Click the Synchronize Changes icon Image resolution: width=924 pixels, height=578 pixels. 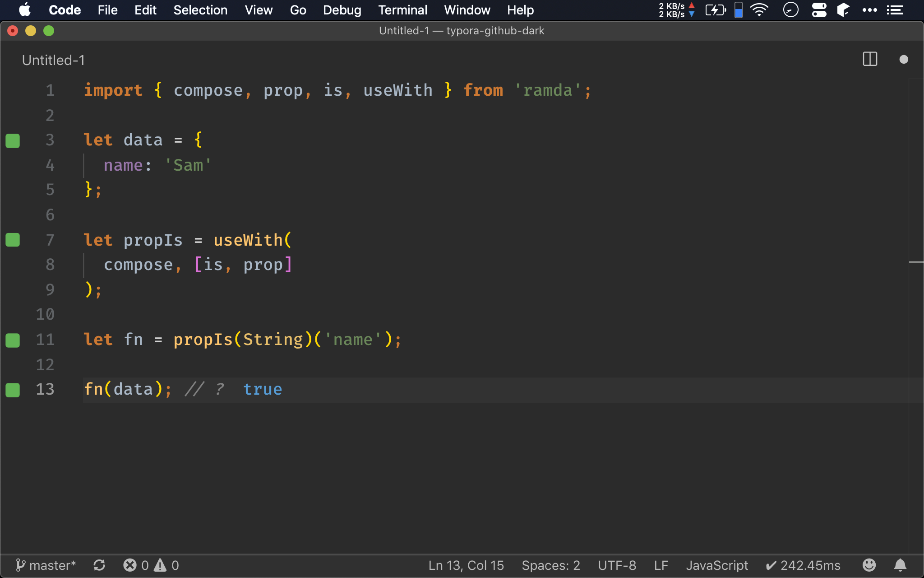click(99, 565)
